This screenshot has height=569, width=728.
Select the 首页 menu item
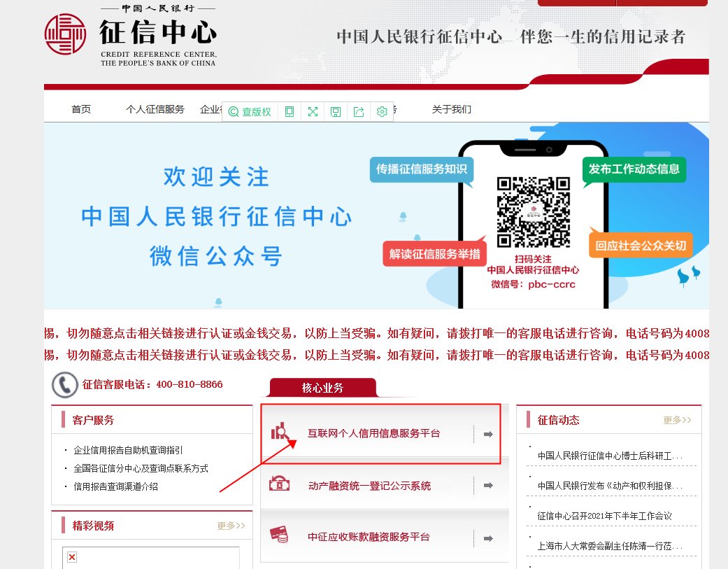79,109
